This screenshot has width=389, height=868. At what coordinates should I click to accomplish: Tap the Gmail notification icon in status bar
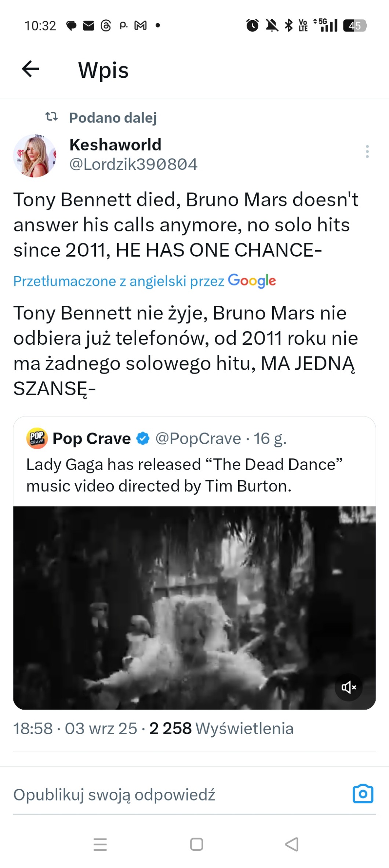click(141, 25)
